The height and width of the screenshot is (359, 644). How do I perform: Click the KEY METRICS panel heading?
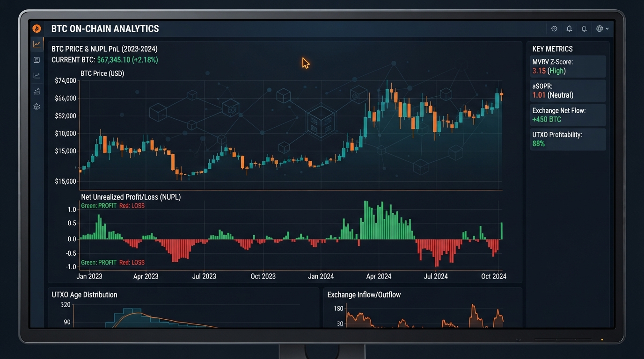click(552, 49)
